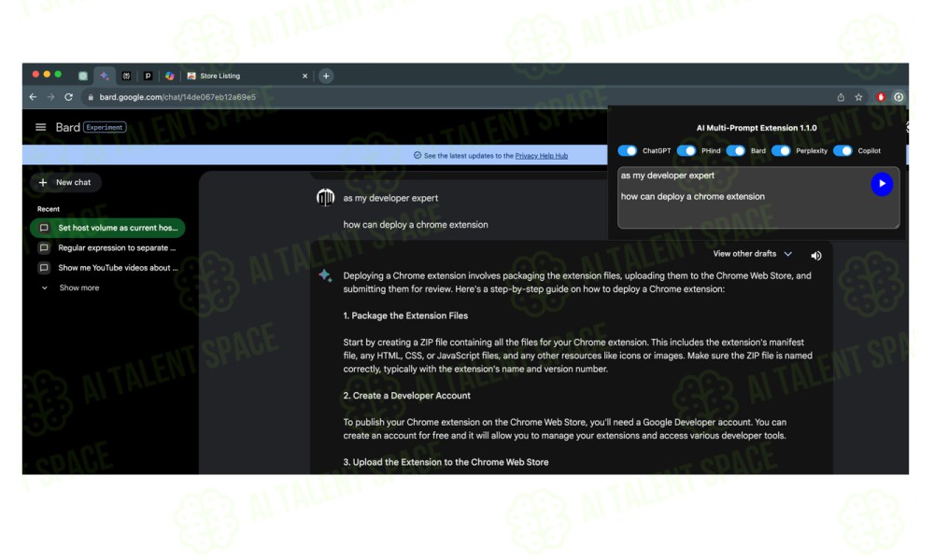Listen to the response with the speaker icon

[816, 256]
